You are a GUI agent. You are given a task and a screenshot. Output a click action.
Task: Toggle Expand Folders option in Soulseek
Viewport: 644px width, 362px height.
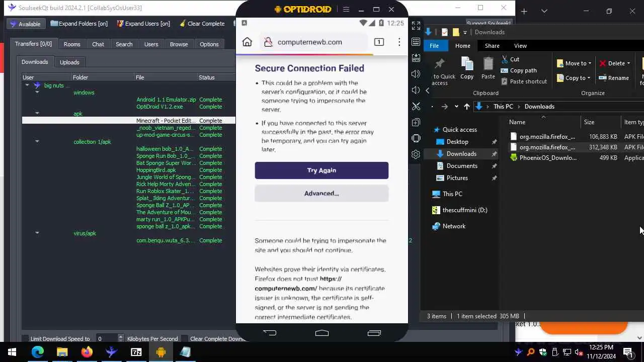[x=78, y=24]
